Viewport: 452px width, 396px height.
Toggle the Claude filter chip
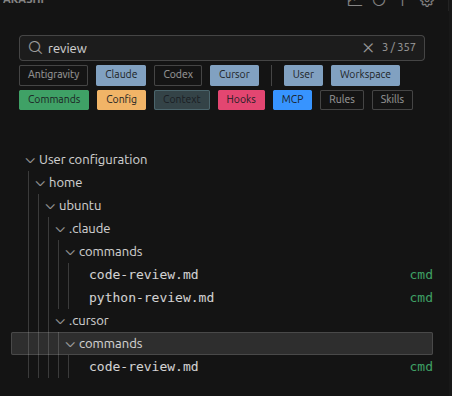pyautogui.click(x=121, y=75)
